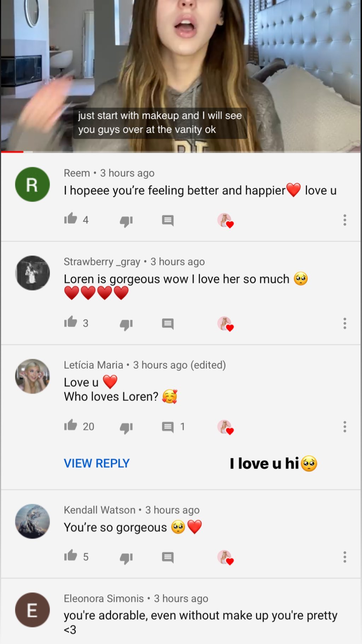Dislike Strawberry _gray's comment
362x644 pixels.
point(126,324)
